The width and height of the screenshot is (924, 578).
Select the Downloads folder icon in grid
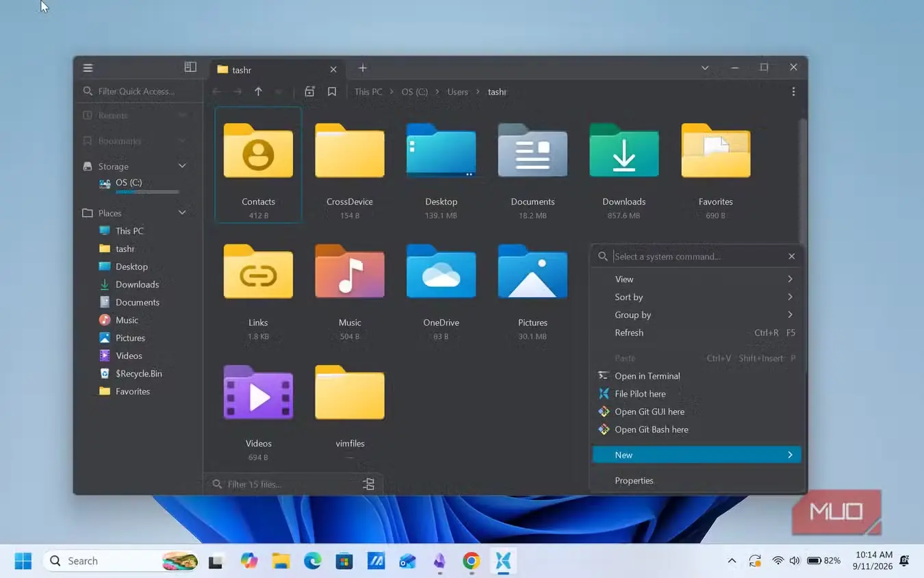[x=624, y=151]
